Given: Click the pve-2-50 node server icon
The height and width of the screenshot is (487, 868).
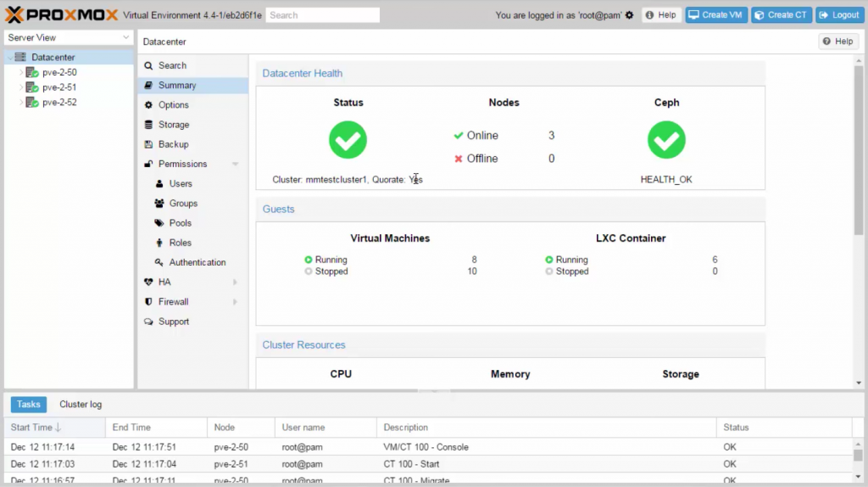Looking at the screenshot, I should pos(32,73).
